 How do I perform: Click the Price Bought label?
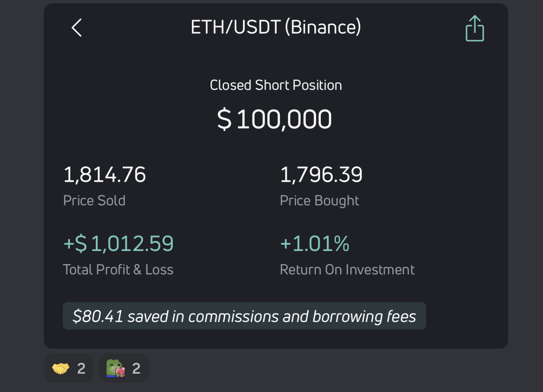pos(319,200)
